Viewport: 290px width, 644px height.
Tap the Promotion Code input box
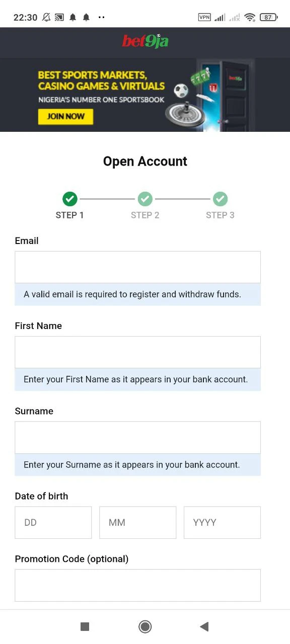(137, 585)
